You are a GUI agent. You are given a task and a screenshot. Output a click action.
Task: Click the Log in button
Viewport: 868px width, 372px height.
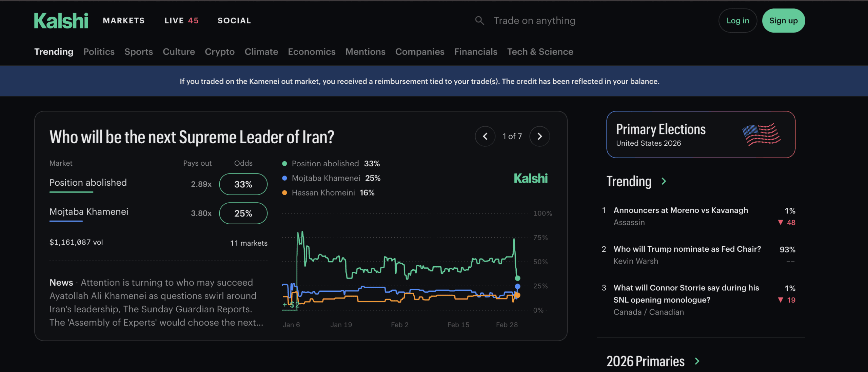tap(737, 21)
